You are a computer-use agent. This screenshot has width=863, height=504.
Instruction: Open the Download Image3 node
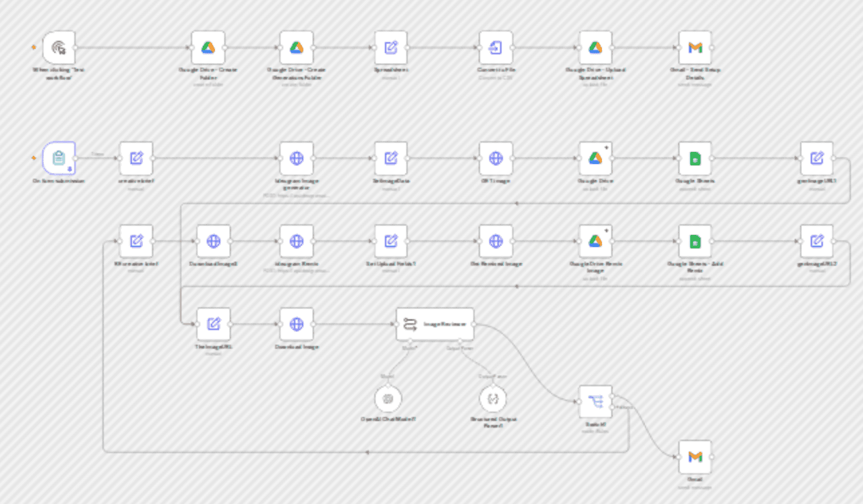[214, 241]
